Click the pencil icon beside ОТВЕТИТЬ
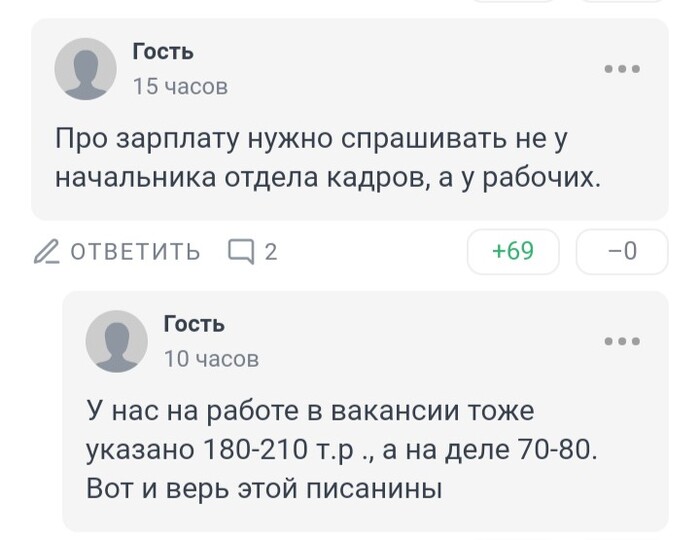Viewport: 700px width, 540px height. coord(46,252)
